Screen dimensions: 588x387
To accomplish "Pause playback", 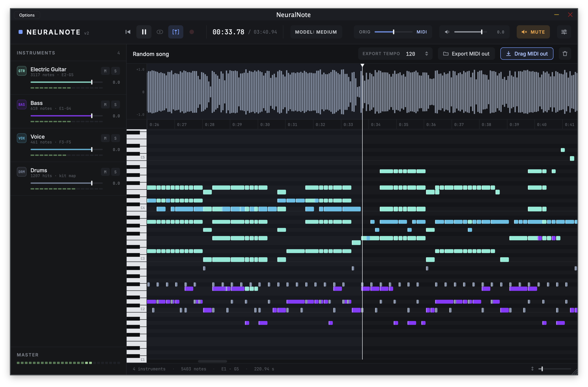I will 144,32.
